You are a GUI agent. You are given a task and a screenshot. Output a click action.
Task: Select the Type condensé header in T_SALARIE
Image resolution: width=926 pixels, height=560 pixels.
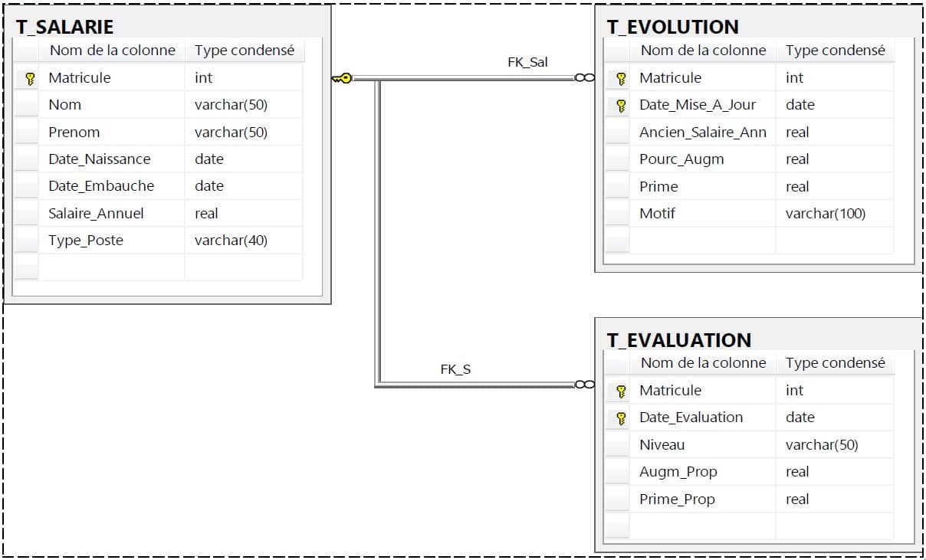tap(245, 51)
